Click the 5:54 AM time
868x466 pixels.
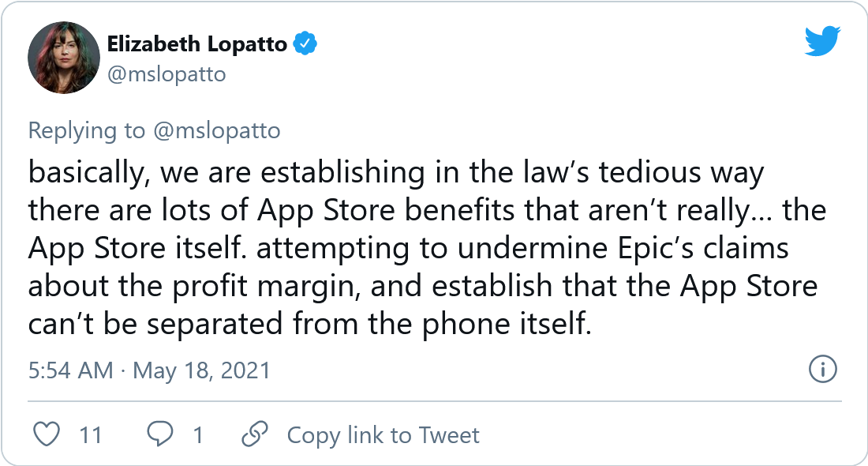tap(70, 370)
